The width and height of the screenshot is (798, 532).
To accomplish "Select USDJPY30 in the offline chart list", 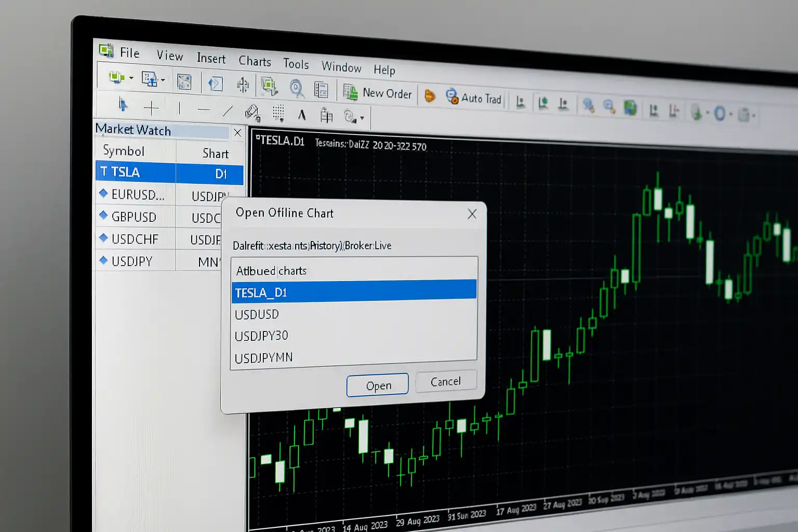I will tap(261, 336).
